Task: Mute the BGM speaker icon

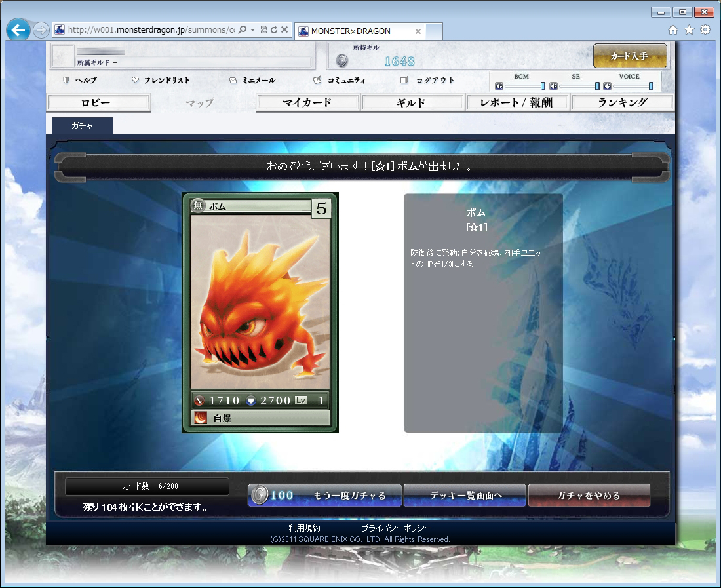Action: pyautogui.click(x=499, y=86)
